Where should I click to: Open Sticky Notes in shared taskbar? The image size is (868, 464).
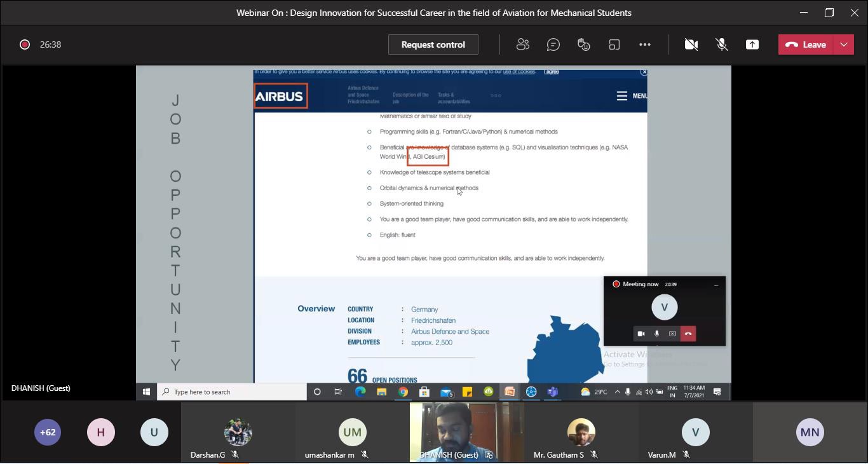click(467, 392)
